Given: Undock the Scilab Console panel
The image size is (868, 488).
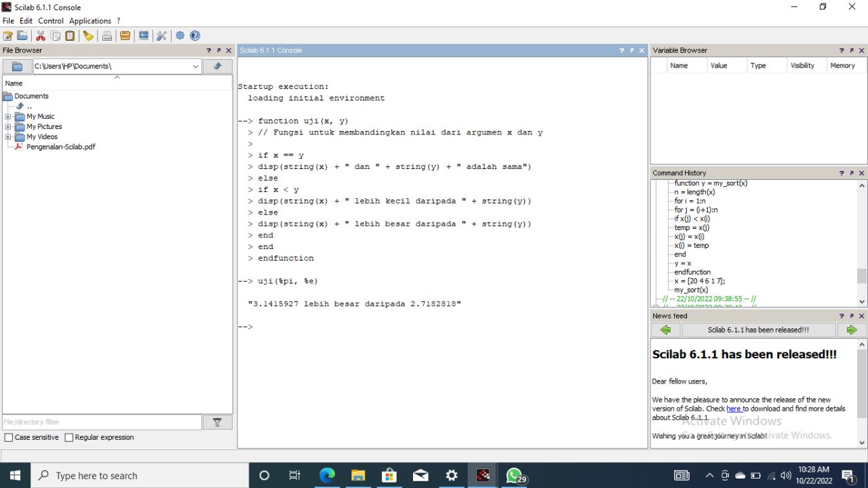Looking at the screenshot, I should click(x=631, y=51).
